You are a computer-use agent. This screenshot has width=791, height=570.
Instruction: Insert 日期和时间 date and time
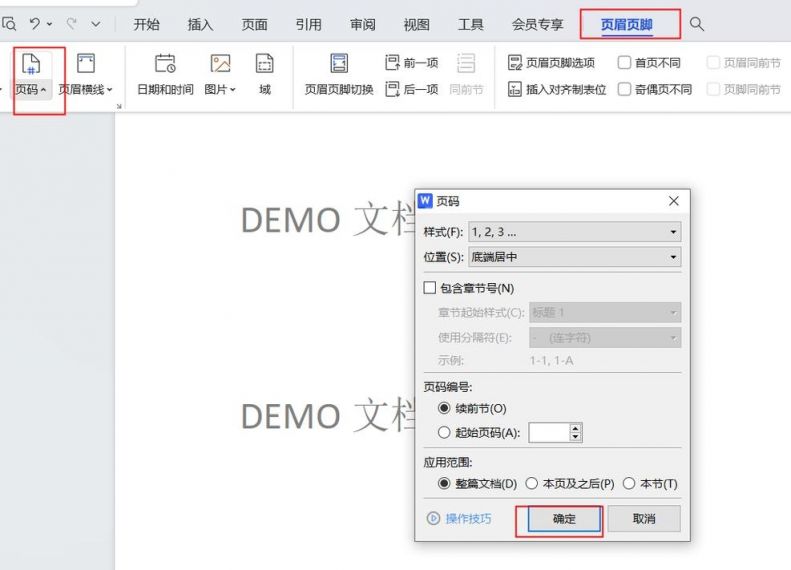pyautogui.click(x=165, y=75)
